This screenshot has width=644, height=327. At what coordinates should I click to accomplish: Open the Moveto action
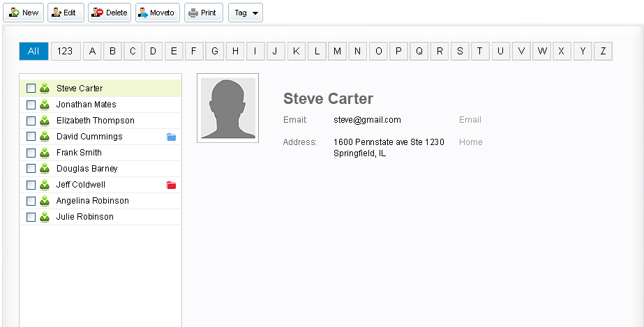click(x=157, y=13)
